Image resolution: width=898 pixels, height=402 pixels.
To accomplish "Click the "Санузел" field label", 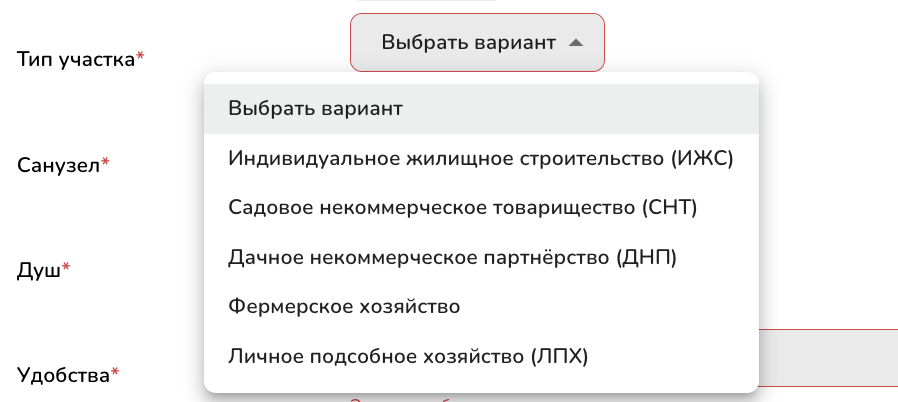I will click(x=58, y=165).
